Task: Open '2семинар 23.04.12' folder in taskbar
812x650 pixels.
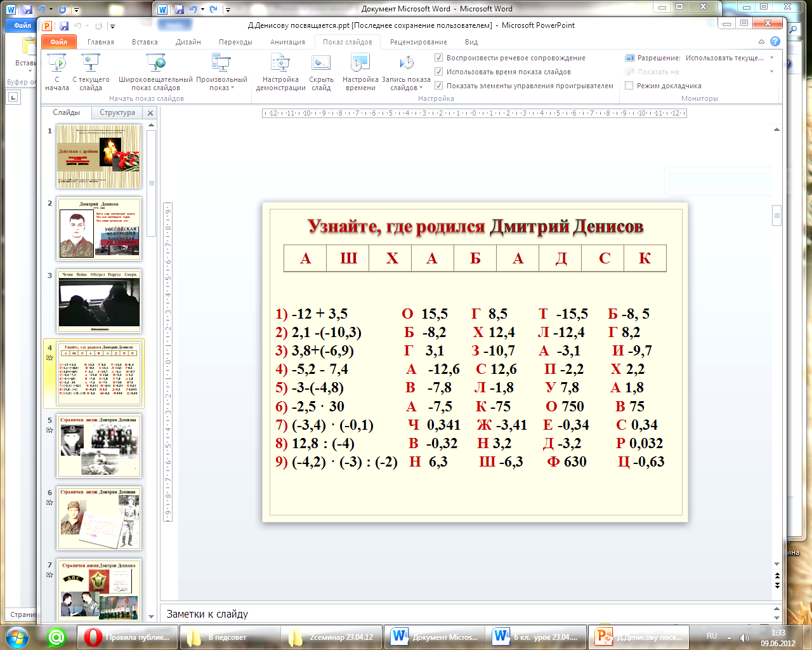Action: pyautogui.click(x=331, y=637)
